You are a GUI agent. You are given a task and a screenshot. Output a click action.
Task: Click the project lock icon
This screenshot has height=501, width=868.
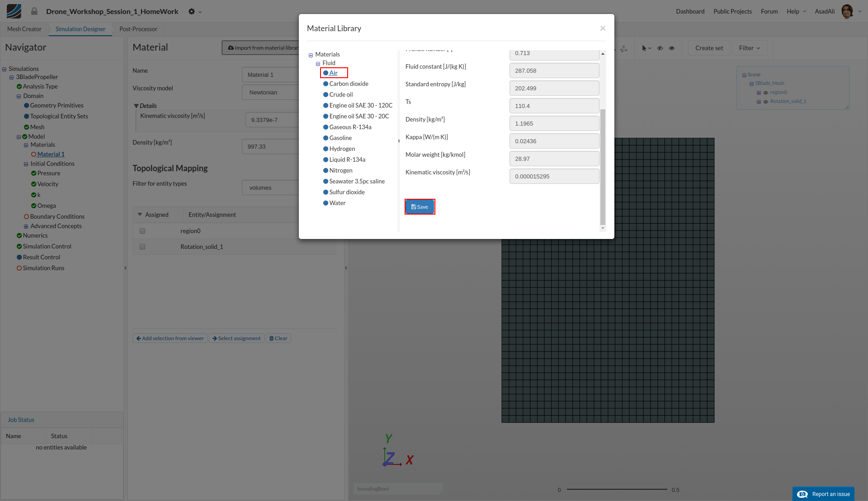click(34, 11)
